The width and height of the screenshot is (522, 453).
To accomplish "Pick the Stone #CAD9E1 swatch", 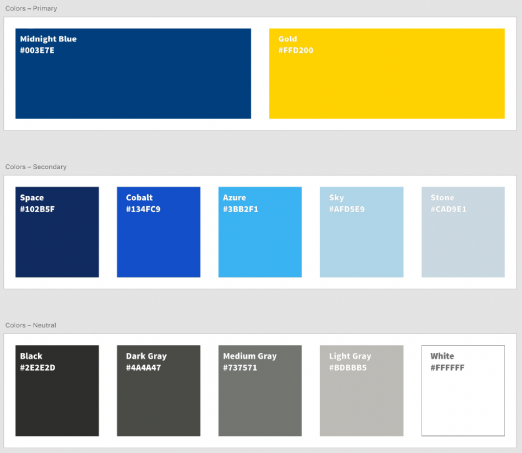I will coord(463,232).
